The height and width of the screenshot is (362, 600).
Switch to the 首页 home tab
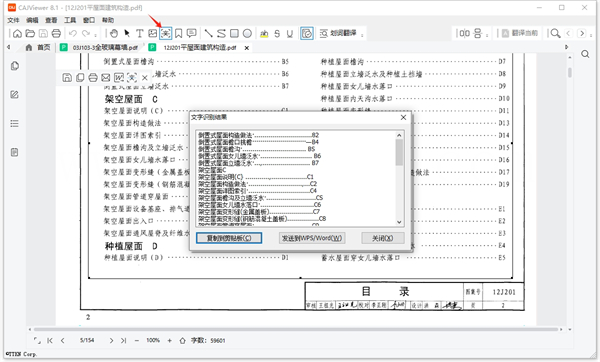(x=38, y=47)
